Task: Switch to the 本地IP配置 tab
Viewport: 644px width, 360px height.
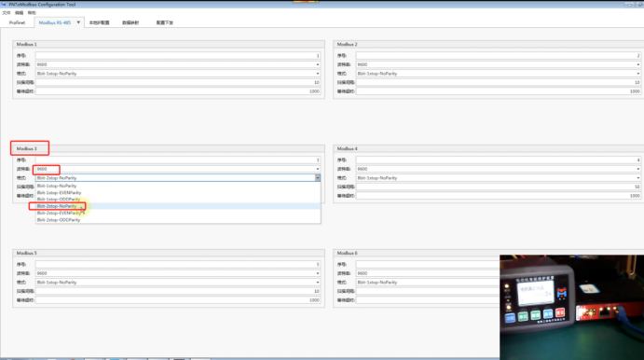Action: tap(99, 22)
